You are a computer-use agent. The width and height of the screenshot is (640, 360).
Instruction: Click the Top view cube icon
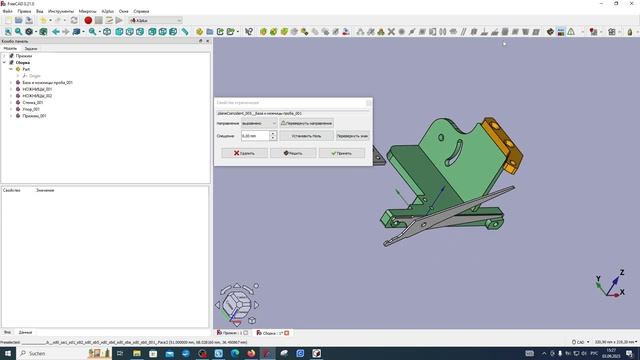130,31
